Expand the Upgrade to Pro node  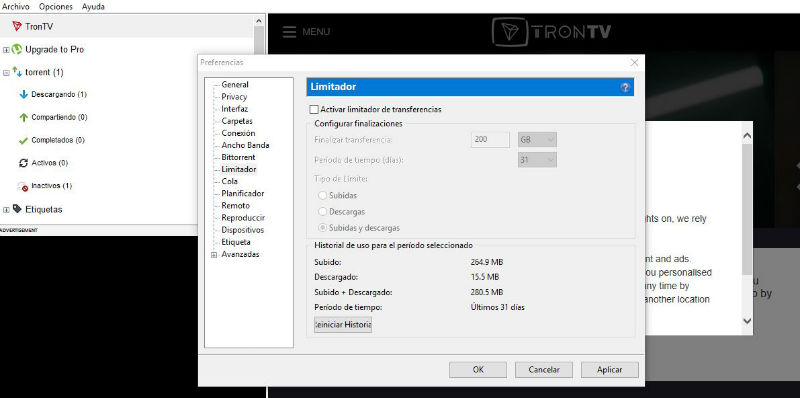[x=6, y=50]
